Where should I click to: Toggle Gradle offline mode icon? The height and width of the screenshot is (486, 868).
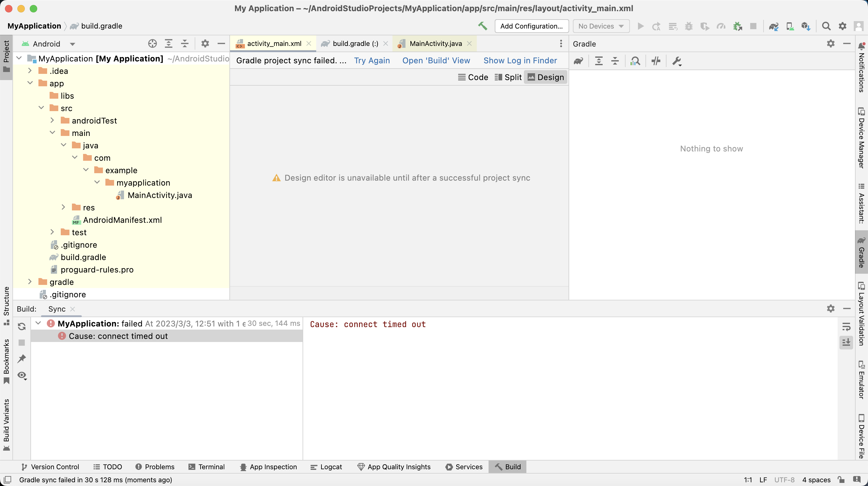coord(656,61)
